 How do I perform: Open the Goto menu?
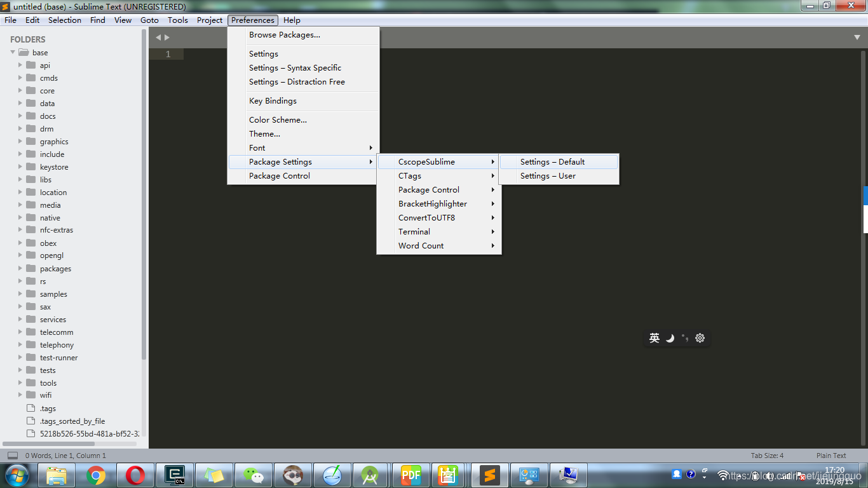click(149, 20)
